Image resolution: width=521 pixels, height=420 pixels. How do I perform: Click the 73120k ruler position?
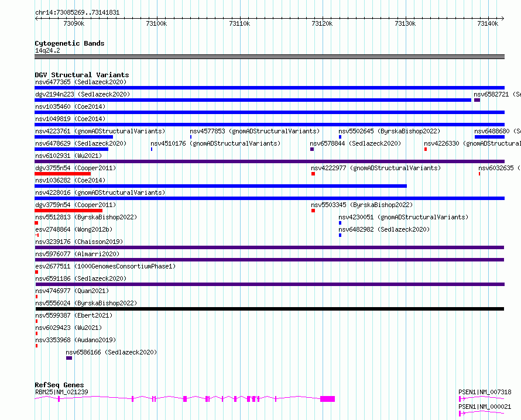(323, 23)
